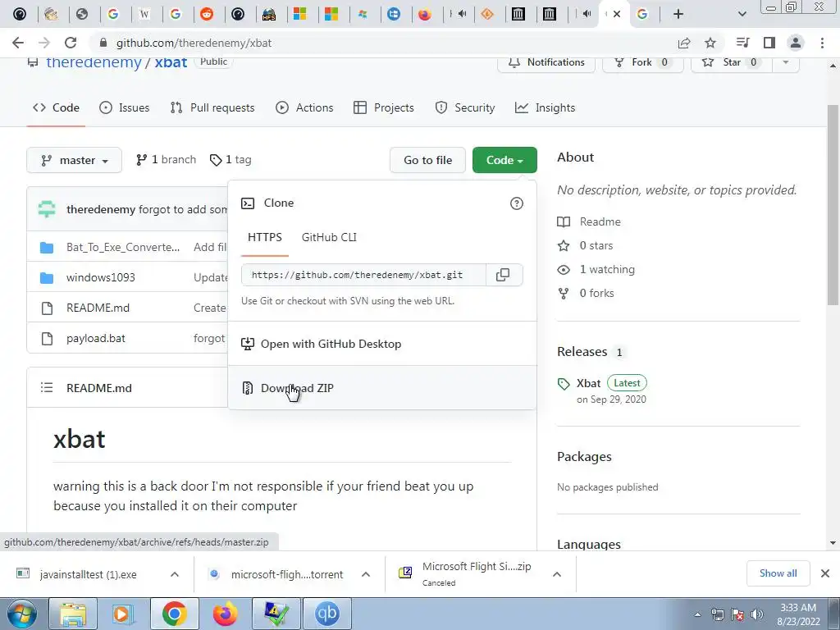Open a new browser tab
840x630 pixels.
(678, 14)
